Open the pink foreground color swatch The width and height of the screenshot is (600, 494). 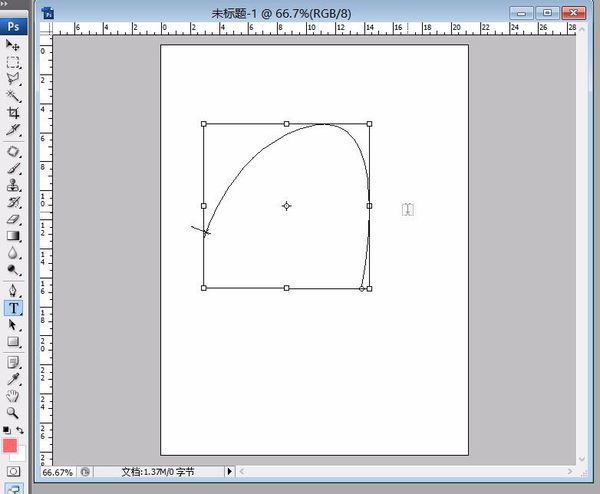click(x=10, y=445)
